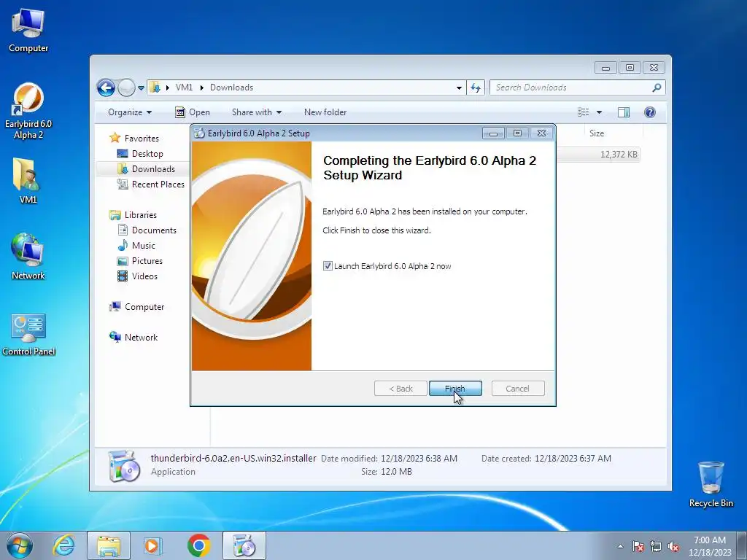This screenshot has height=560, width=747.
Task: Change view using the view icon
Action: (584, 112)
